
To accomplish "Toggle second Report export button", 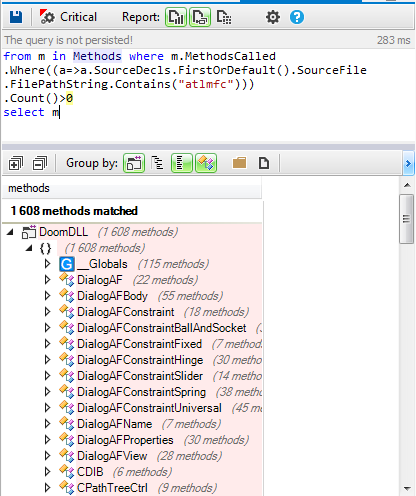I will (200, 17).
